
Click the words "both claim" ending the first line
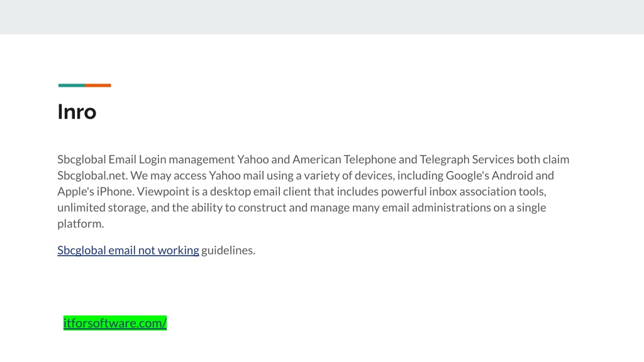coord(543,159)
